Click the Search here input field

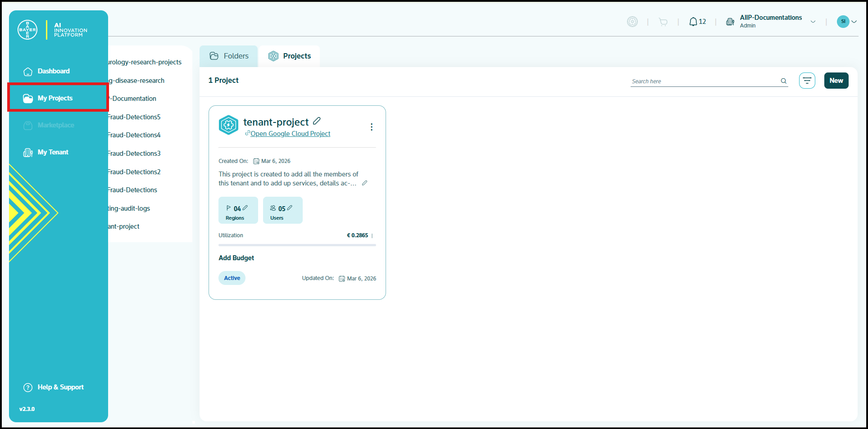click(704, 81)
